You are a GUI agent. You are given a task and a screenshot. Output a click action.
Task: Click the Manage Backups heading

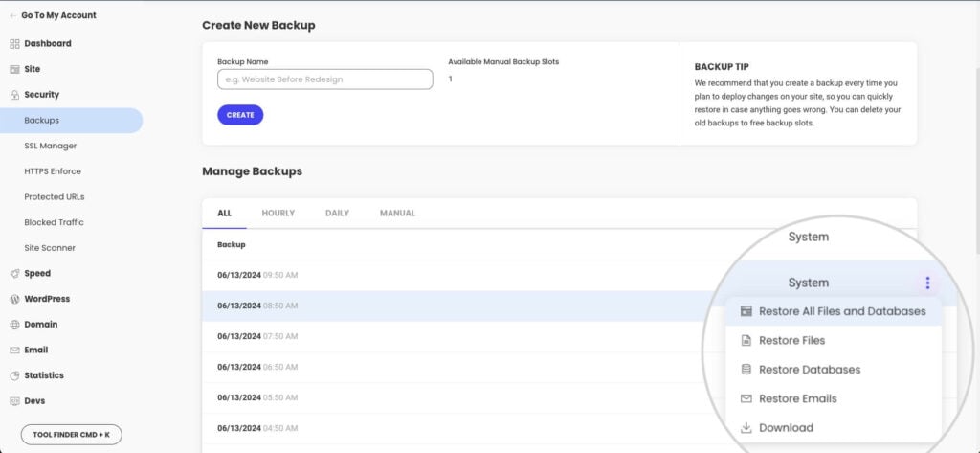coord(253,171)
